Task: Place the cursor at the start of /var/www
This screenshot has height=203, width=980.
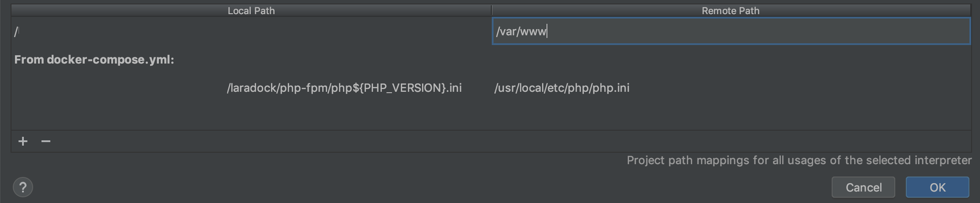Action: coord(497,31)
